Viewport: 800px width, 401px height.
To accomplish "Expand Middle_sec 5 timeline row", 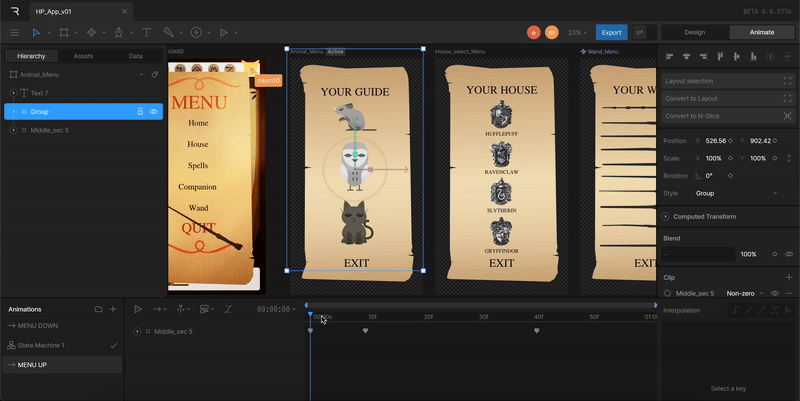I will pos(137,332).
